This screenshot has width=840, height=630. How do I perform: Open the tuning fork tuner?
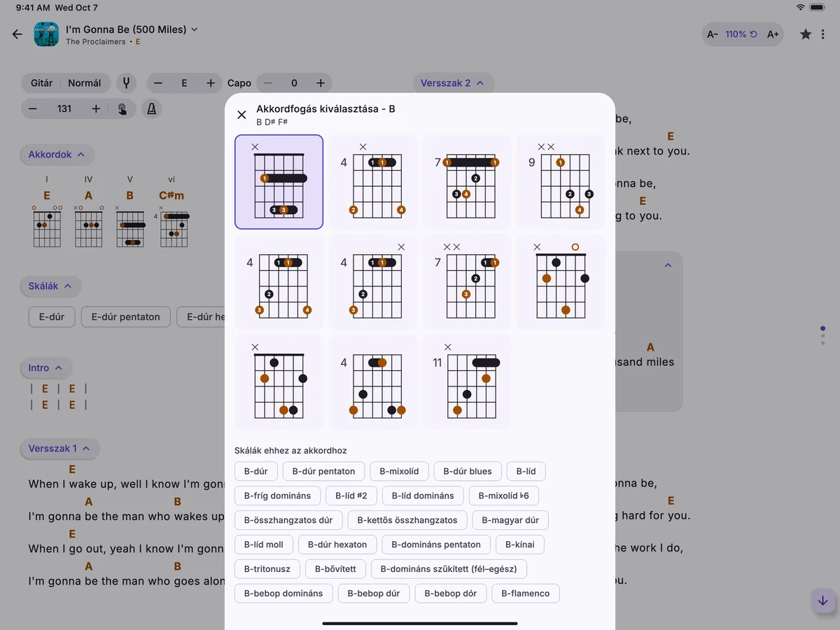[x=127, y=83]
